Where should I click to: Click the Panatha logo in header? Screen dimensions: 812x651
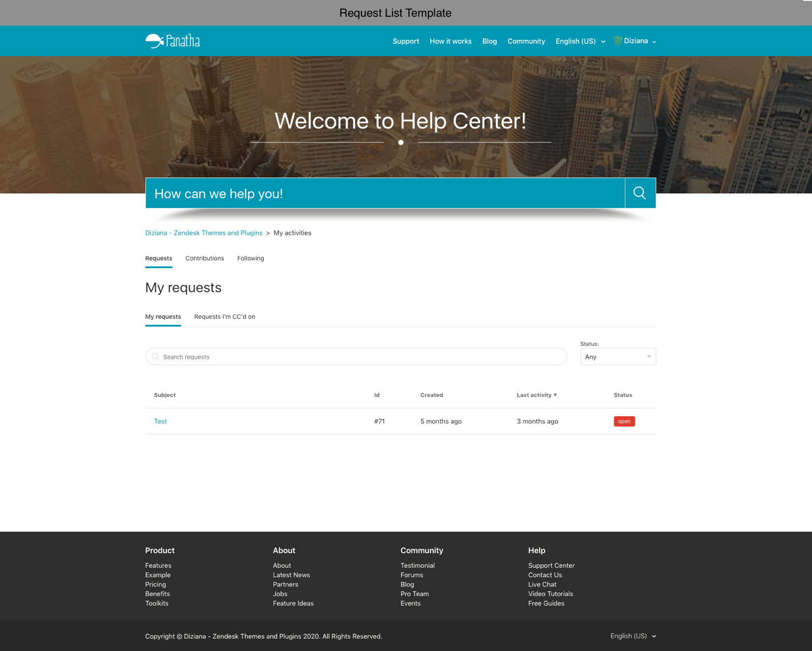pos(172,41)
